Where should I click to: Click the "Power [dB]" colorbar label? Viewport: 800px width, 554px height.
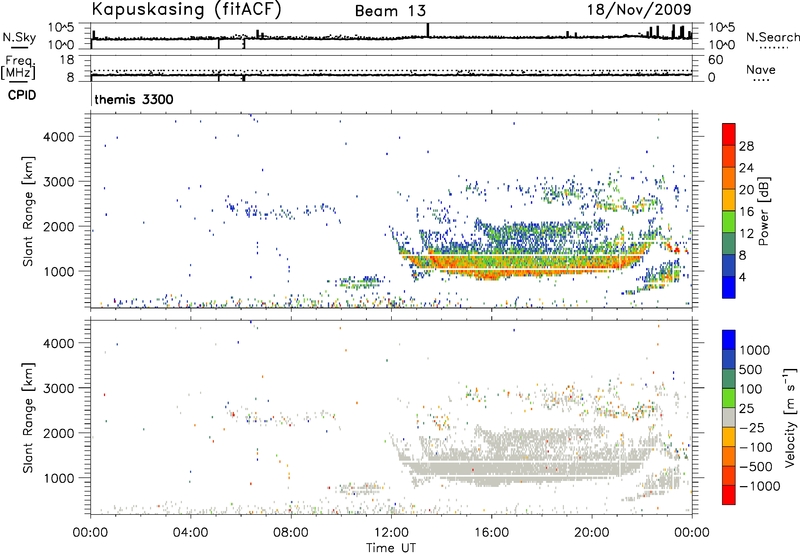(x=764, y=211)
